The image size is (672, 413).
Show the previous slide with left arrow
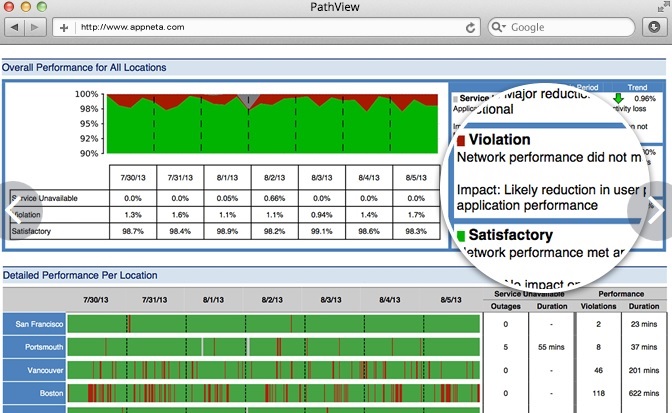pyautogui.click(x=14, y=212)
